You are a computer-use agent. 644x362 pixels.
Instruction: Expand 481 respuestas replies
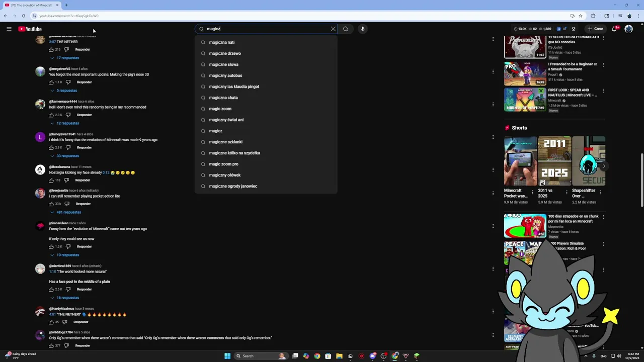pyautogui.click(x=65, y=212)
